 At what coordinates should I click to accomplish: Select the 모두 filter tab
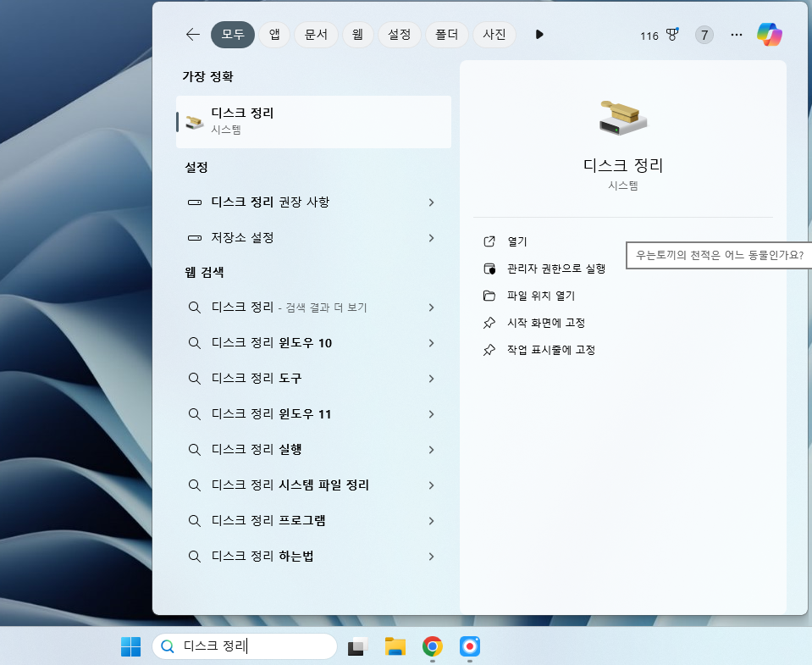pos(233,35)
